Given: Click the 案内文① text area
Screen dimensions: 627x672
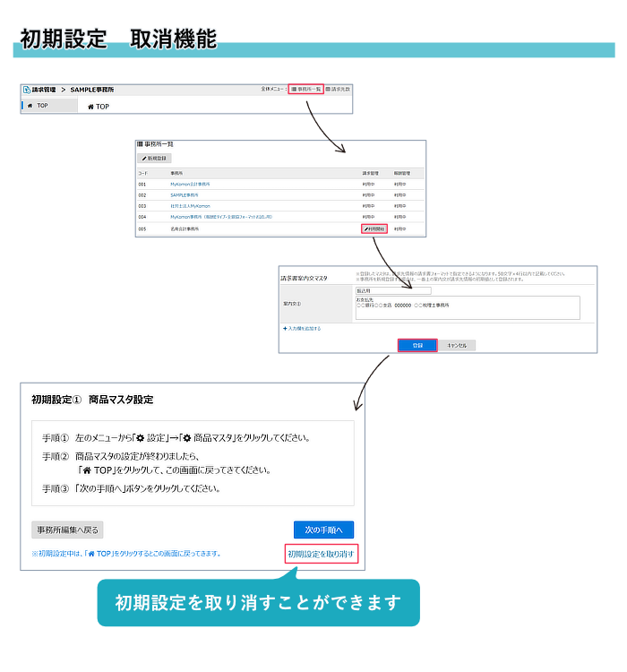Looking at the screenshot, I should (467, 307).
